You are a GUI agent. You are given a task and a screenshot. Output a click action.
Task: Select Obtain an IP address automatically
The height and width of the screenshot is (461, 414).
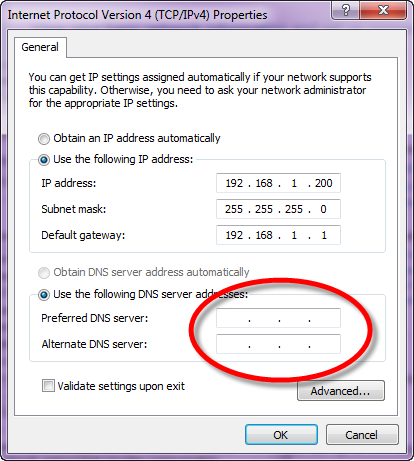pyautogui.click(x=44, y=139)
